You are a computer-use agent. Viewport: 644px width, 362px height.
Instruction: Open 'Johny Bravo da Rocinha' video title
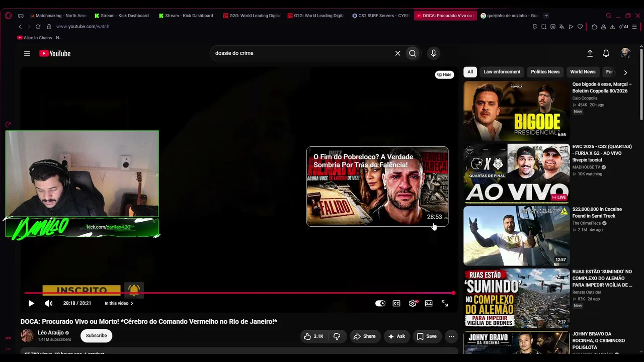tap(598, 340)
